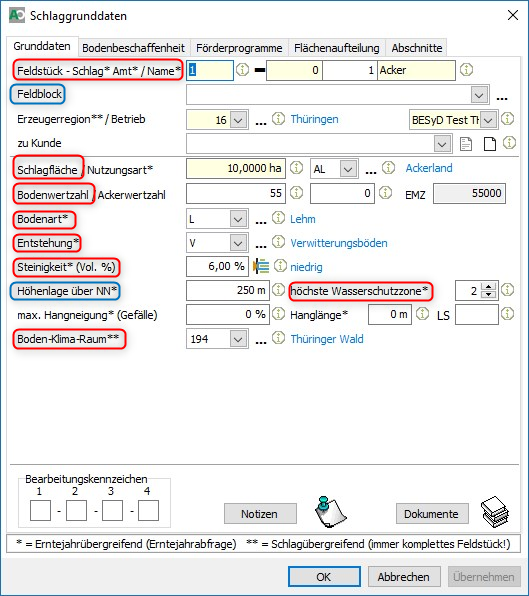The width and height of the screenshot is (529, 596).
Task: Open info icon next to Höhenlage 250 m
Action: [278, 290]
